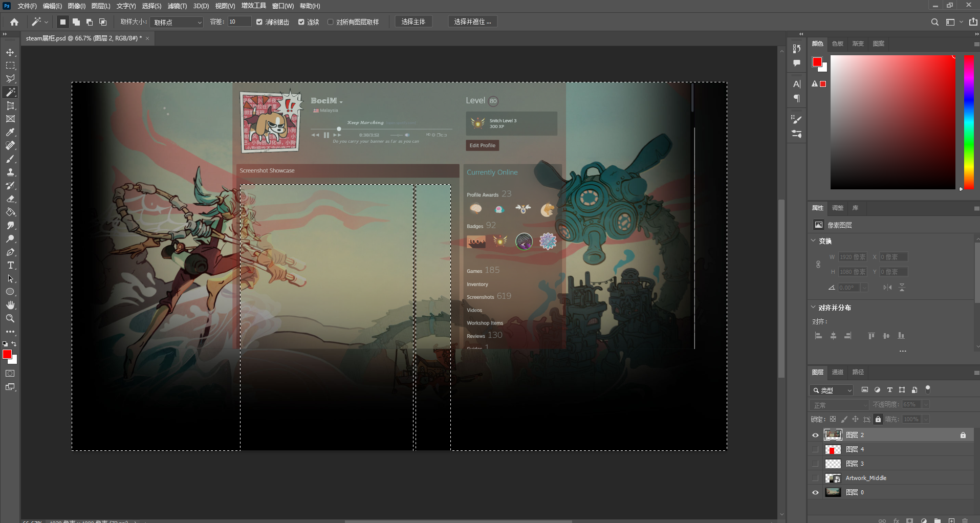This screenshot has width=980, height=523.
Task: Enable 对所有图层取样 checkbox
Action: pyautogui.click(x=331, y=22)
